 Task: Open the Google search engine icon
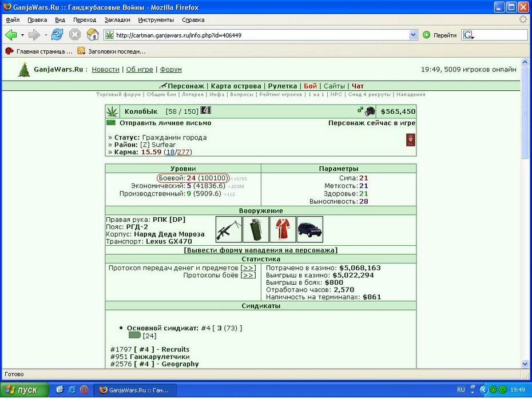tap(468, 35)
